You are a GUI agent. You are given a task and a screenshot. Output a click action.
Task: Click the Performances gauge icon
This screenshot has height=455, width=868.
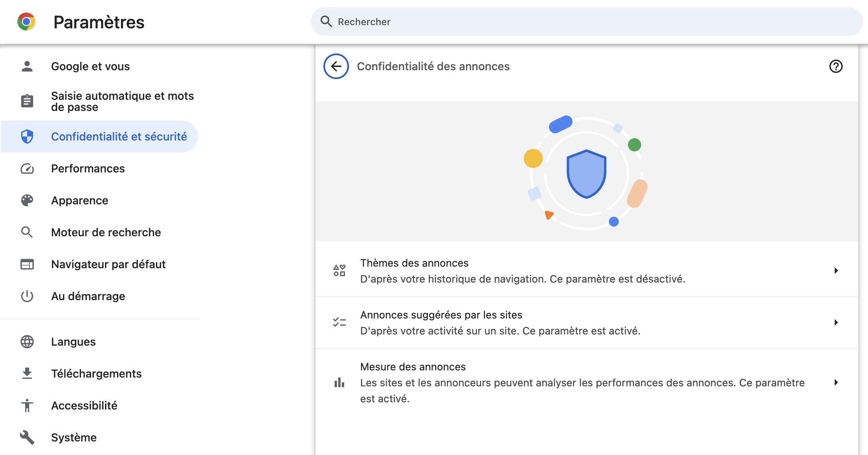tap(27, 168)
